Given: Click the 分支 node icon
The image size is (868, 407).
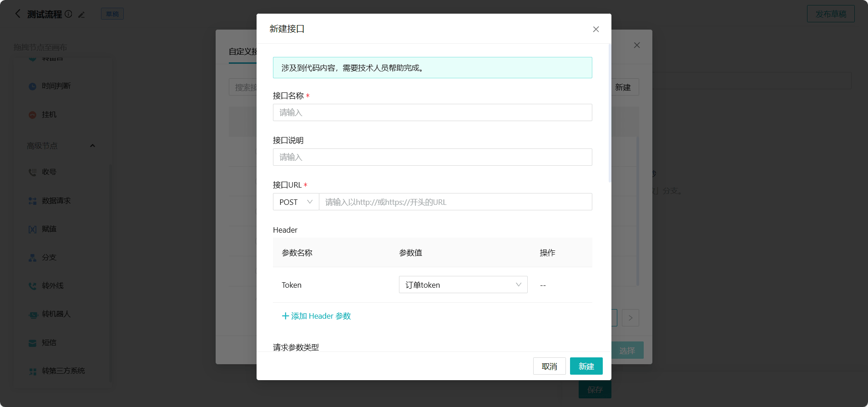Looking at the screenshot, I should point(32,258).
